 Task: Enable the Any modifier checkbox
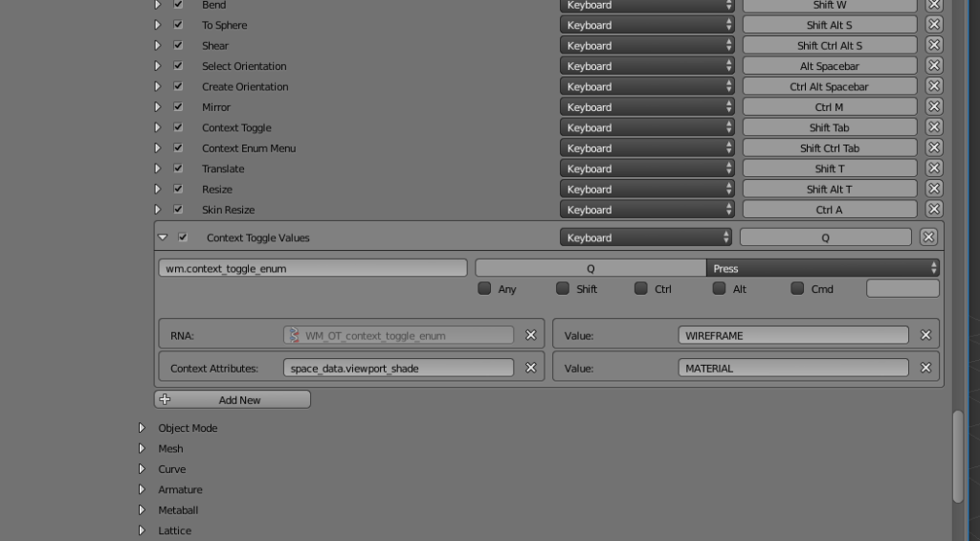click(x=484, y=288)
